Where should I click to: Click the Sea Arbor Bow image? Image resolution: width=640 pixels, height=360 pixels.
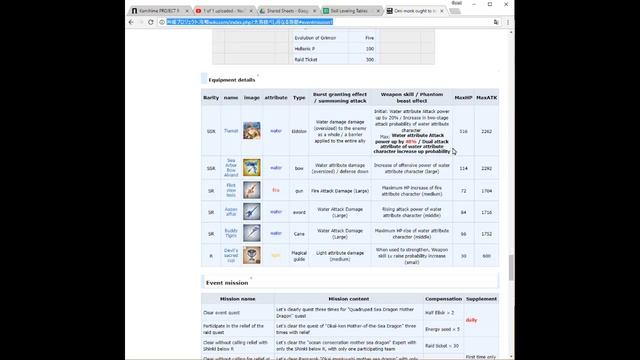[251, 168]
